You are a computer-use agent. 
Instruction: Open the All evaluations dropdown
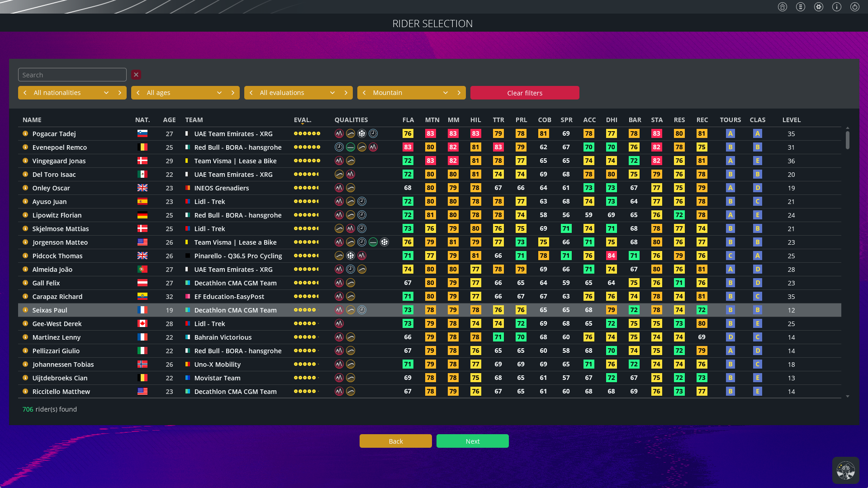pos(299,93)
